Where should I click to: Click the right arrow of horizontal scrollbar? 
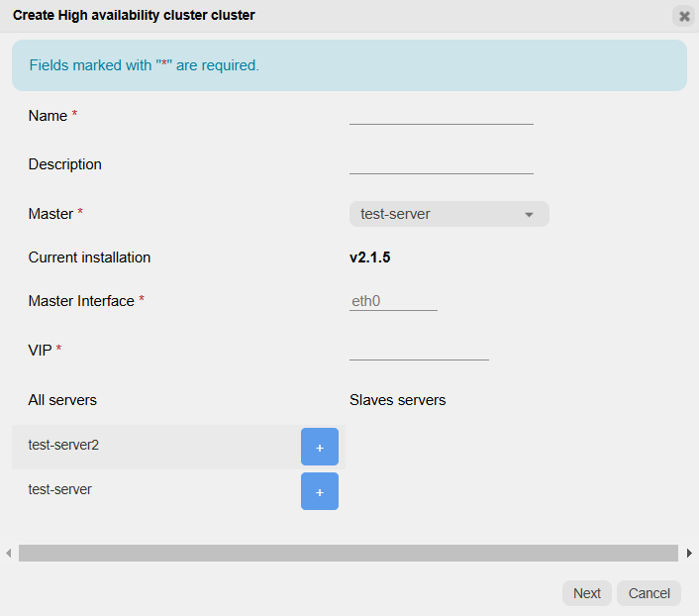[x=689, y=553]
